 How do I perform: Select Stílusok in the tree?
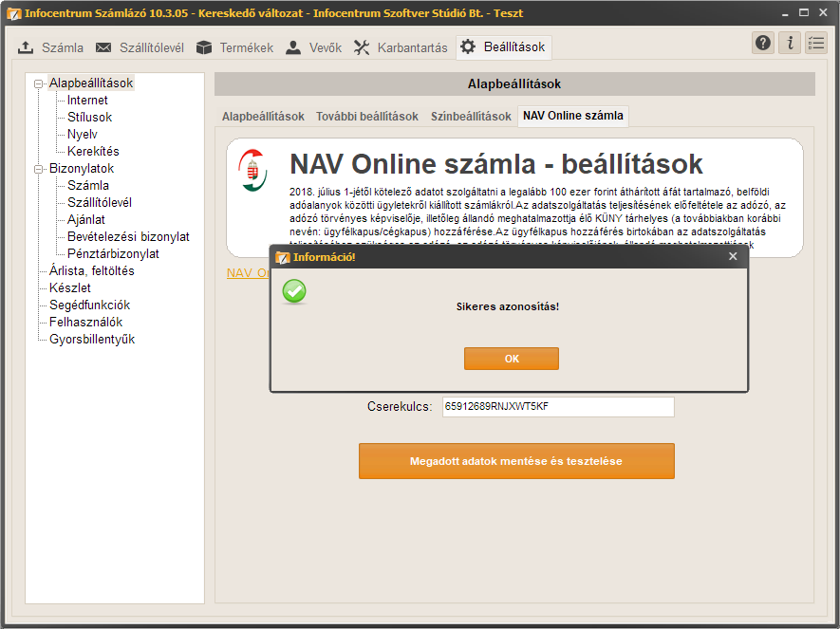click(89, 118)
